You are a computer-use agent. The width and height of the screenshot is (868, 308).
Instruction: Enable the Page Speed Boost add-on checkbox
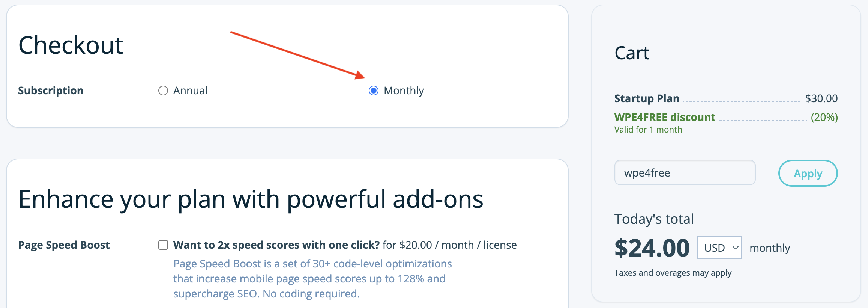[163, 245]
